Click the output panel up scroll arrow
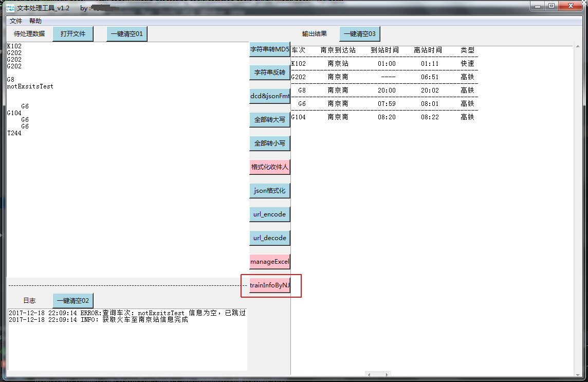588x382 pixels. click(578, 46)
